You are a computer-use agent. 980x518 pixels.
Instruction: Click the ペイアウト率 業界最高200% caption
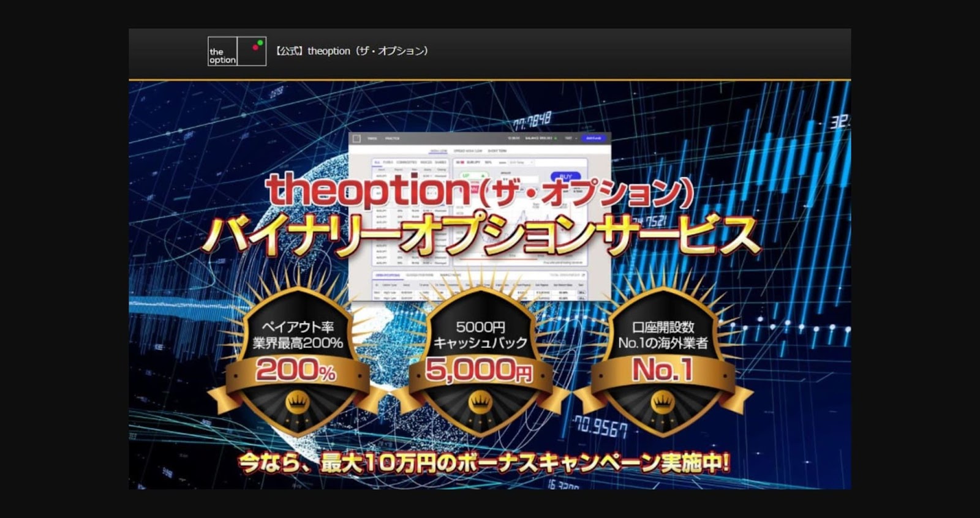[x=298, y=335]
